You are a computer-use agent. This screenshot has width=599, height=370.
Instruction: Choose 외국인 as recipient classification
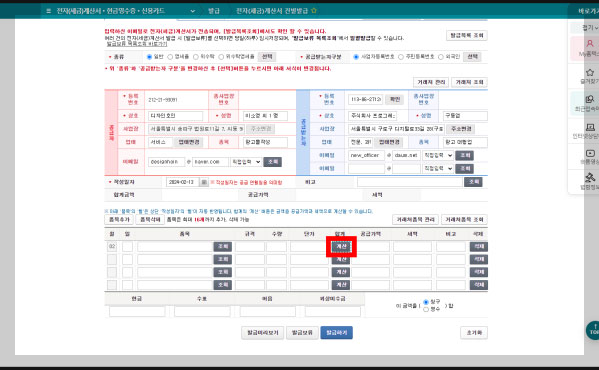click(440, 57)
